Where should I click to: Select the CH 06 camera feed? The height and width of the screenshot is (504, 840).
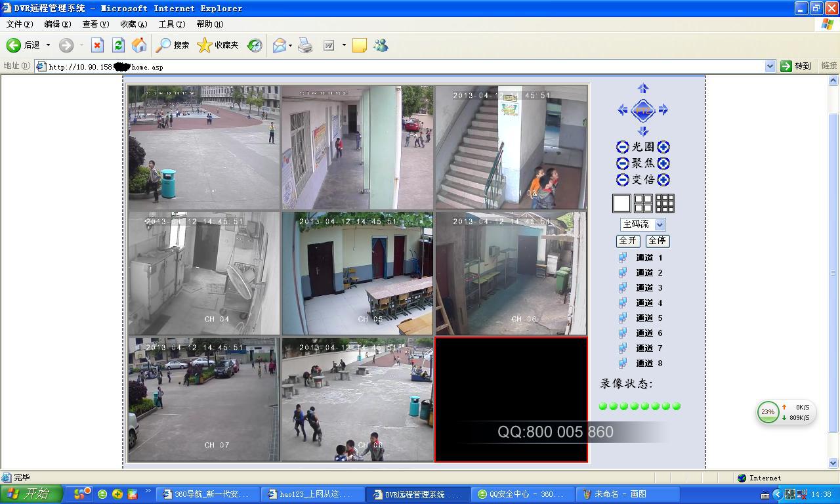point(511,273)
